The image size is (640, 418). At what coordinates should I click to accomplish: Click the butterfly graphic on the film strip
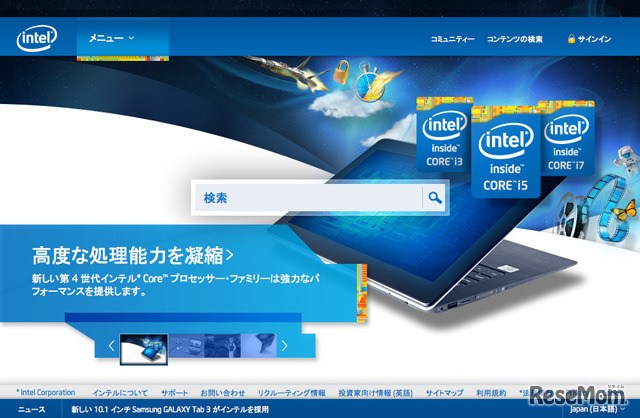coord(624,209)
